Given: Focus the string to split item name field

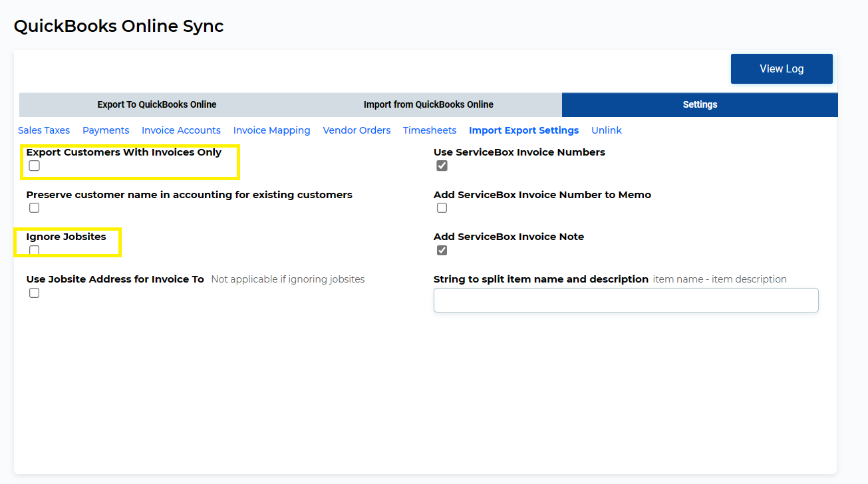Looking at the screenshot, I should coord(626,300).
